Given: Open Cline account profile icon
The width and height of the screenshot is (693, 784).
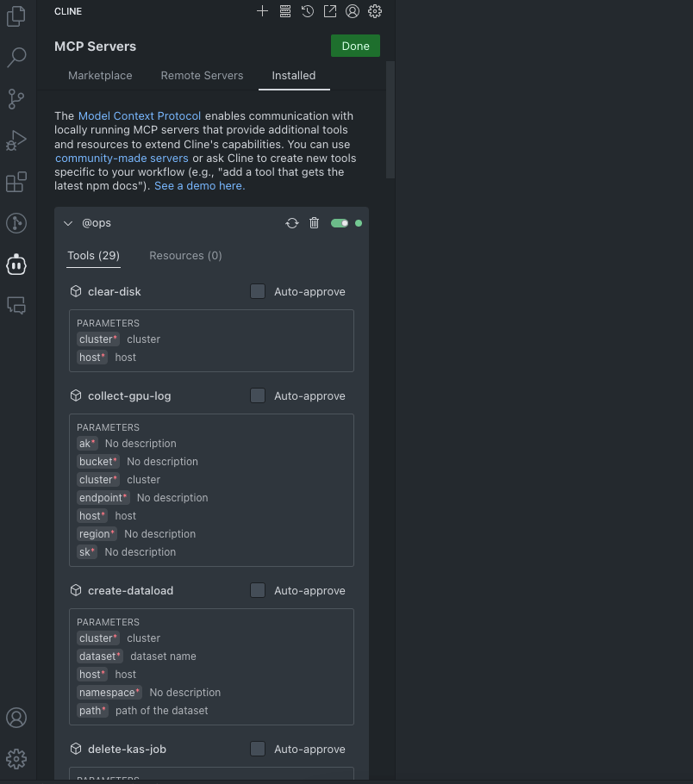Looking at the screenshot, I should [x=353, y=11].
